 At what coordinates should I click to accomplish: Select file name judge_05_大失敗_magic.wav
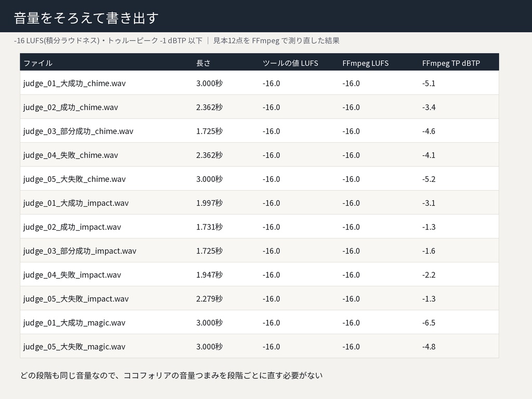click(x=74, y=347)
